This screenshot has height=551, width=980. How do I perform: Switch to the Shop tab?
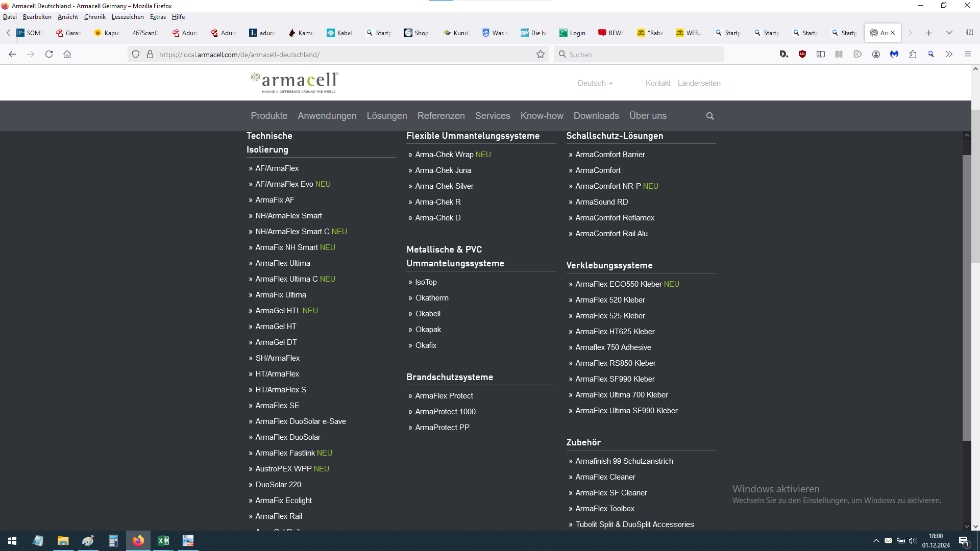417,33
